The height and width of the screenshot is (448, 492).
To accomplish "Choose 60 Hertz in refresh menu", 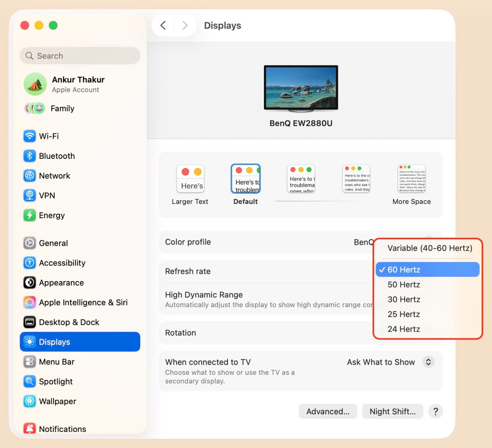I will tap(428, 270).
